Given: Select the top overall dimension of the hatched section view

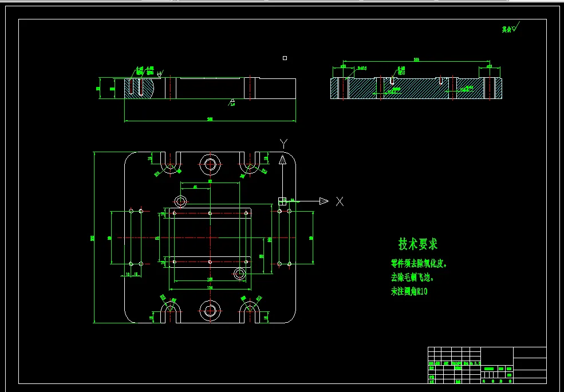Looking at the screenshot, I should (416, 60).
